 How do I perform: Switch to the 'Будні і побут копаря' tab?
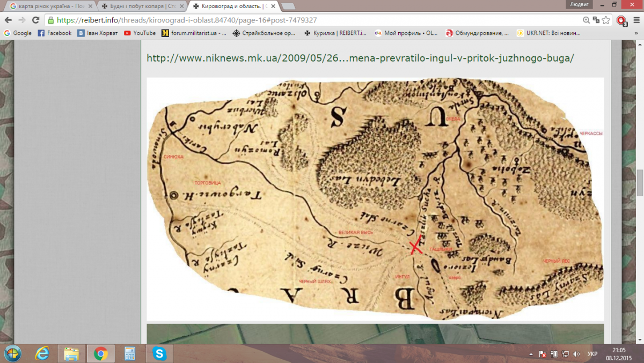pos(141,6)
